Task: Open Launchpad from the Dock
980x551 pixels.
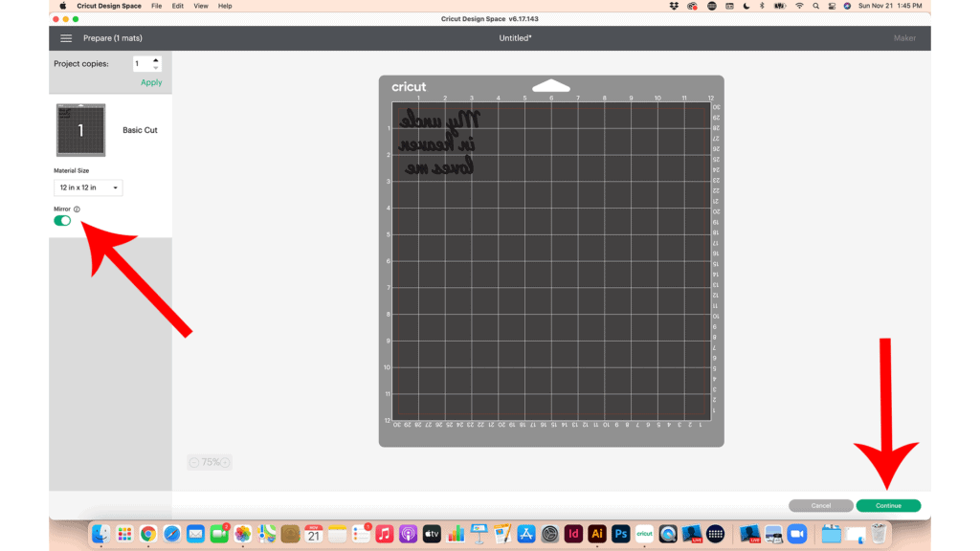Action: click(x=124, y=534)
